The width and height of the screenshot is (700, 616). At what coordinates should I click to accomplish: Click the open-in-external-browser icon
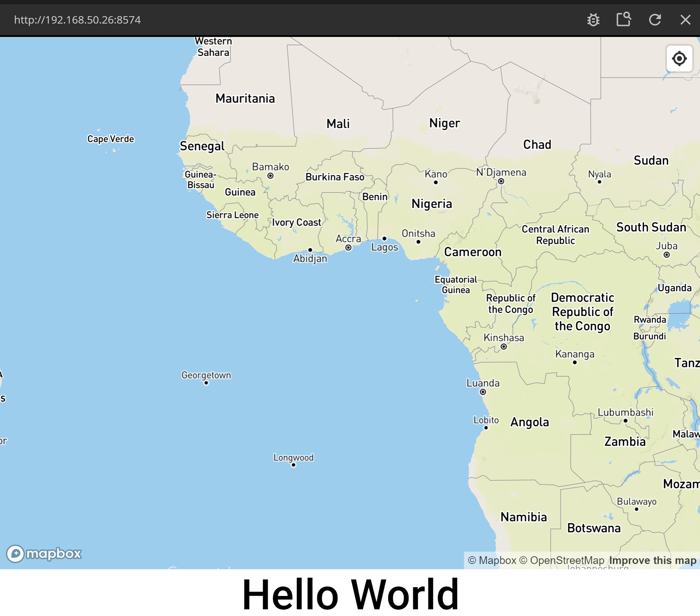coord(624,19)
